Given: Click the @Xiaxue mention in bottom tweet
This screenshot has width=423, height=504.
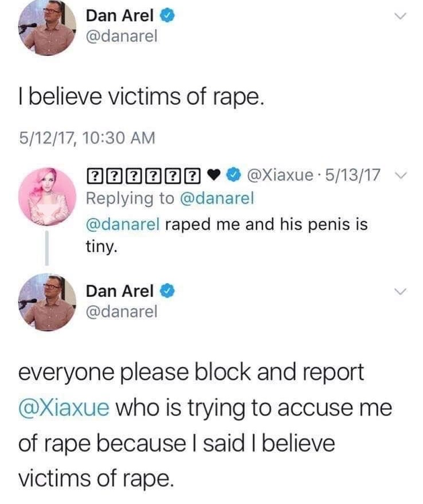Looking at the screenshot, I should point(64,408).
